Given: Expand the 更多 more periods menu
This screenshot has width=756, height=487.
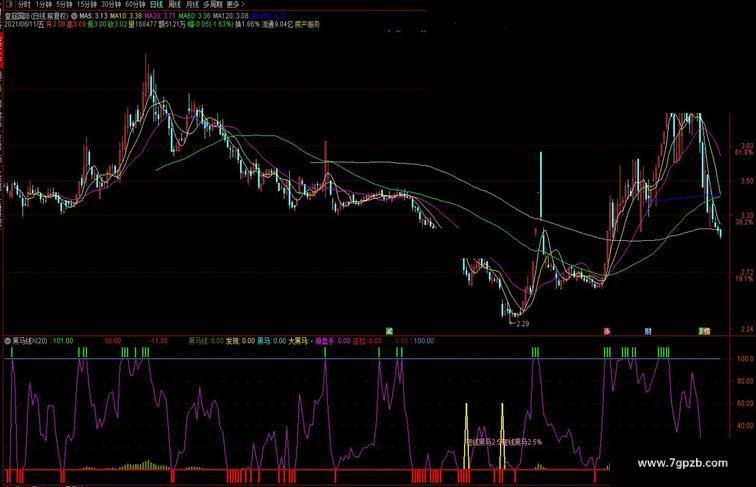Looking at the screenshot, I should tap(235, 4).
